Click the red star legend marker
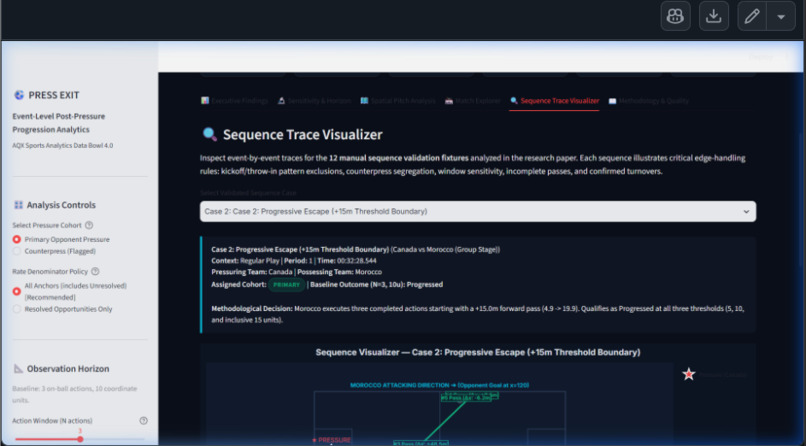 click(x=688, y=374)
